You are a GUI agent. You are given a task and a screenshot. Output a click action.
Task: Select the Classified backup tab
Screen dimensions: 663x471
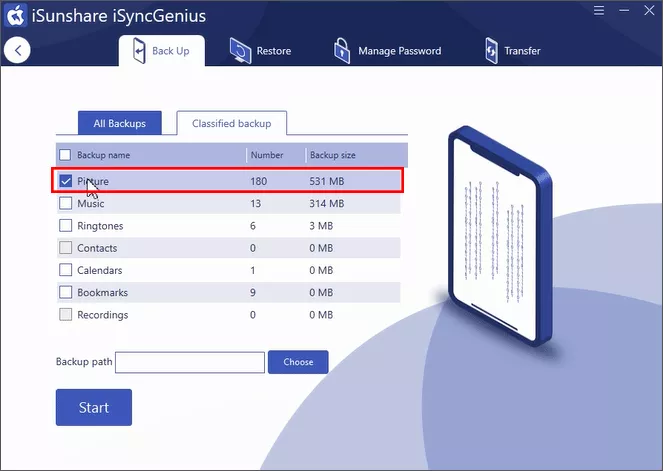pyautogui.click(x=231, y=123)
